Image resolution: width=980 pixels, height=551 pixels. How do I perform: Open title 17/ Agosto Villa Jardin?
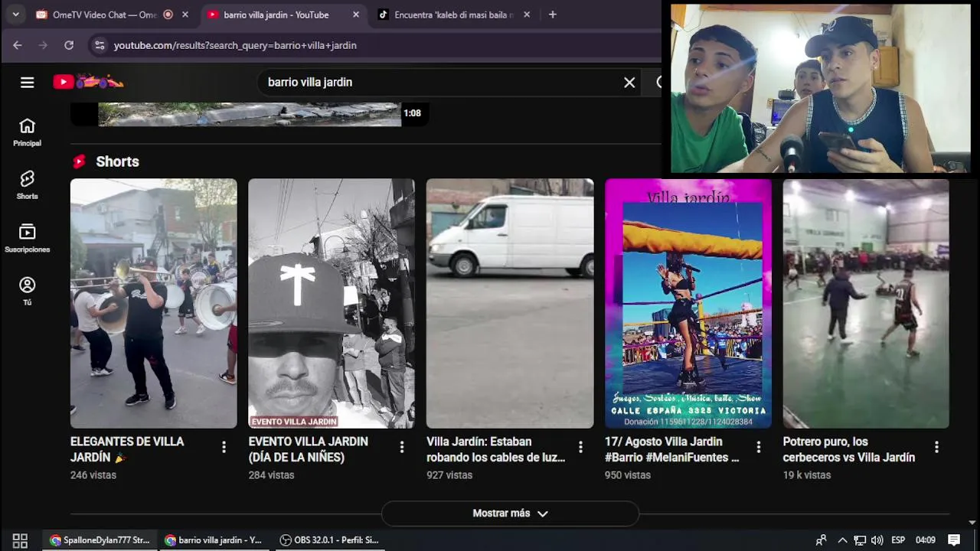click(672, 449)
